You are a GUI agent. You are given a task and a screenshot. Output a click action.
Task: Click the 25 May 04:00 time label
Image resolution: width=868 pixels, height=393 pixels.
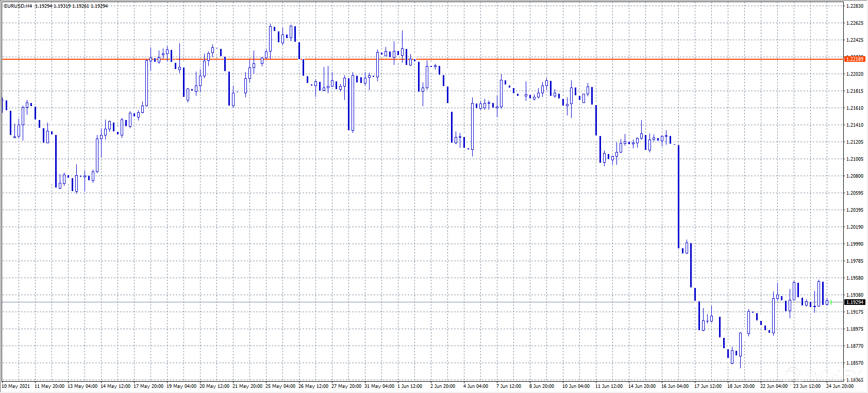click(x=280, y=386)
